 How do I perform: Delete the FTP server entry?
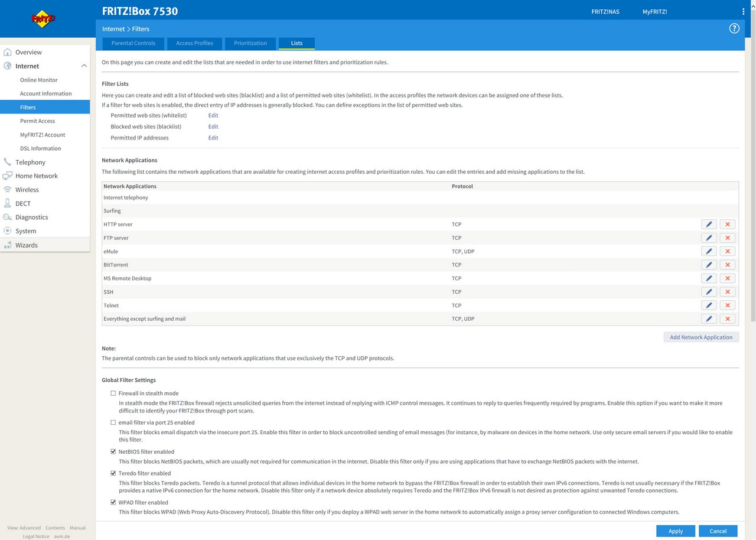point(728,238)
